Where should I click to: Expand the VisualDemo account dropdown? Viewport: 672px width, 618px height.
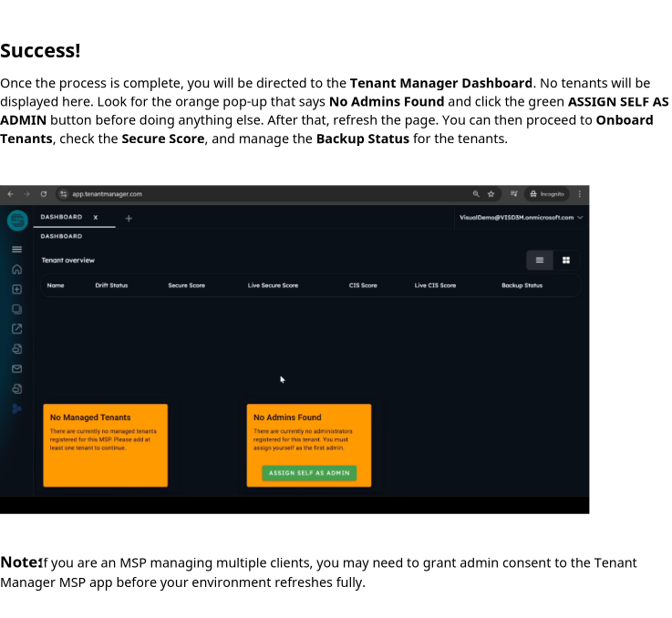580,218
